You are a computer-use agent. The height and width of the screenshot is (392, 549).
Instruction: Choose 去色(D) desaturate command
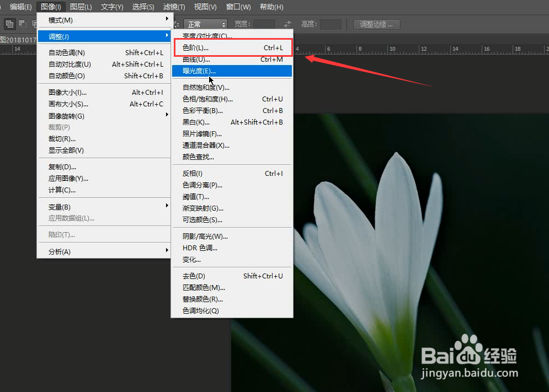[x=232, y=276]
